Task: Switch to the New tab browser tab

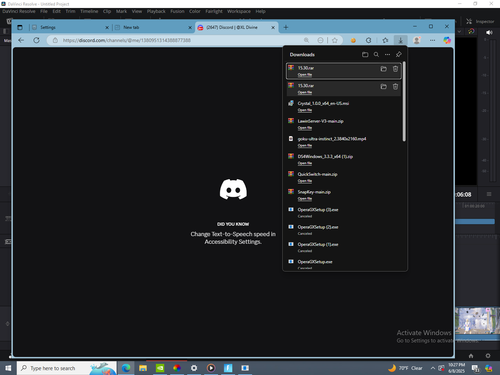Action: point(153,27)
